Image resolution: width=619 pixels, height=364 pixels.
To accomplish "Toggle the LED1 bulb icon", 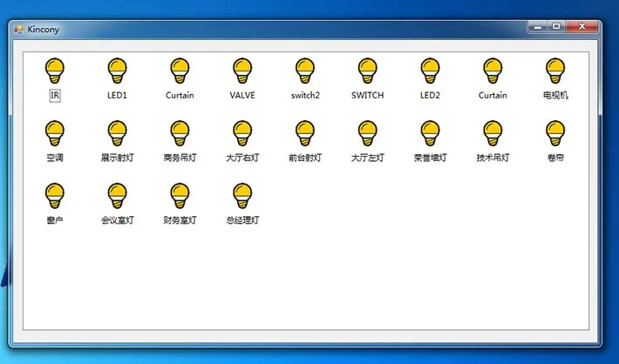I will coord(117,71).
